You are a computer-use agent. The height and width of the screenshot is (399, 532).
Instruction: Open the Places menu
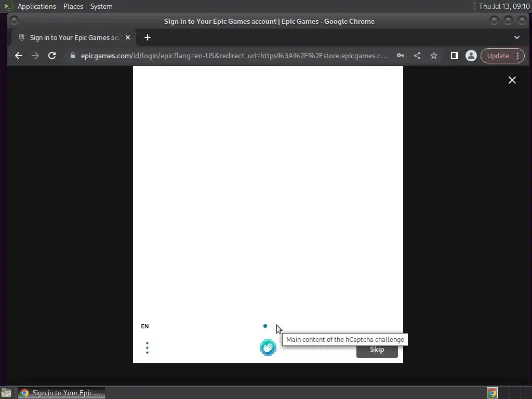(73, 6)
